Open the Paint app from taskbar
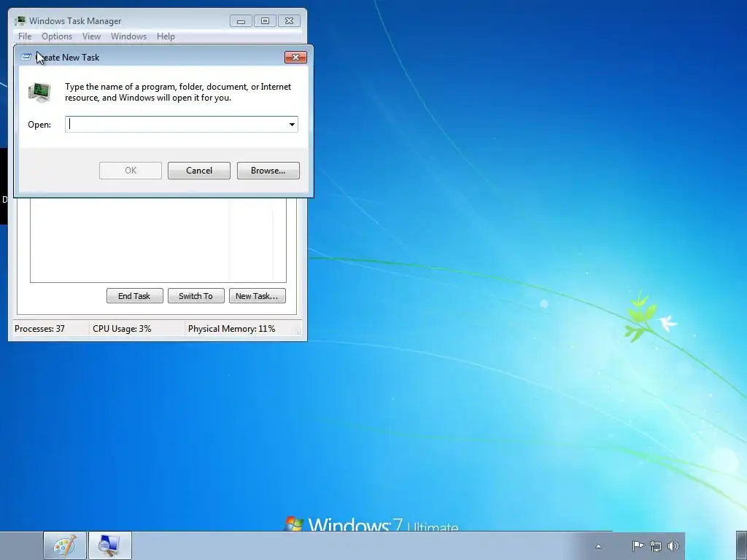This screenshot has height=560, width=747. tap(65, 545)
